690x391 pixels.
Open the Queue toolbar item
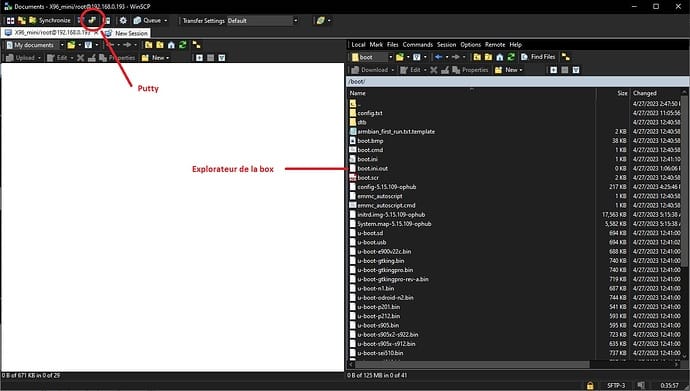point(147,20)
